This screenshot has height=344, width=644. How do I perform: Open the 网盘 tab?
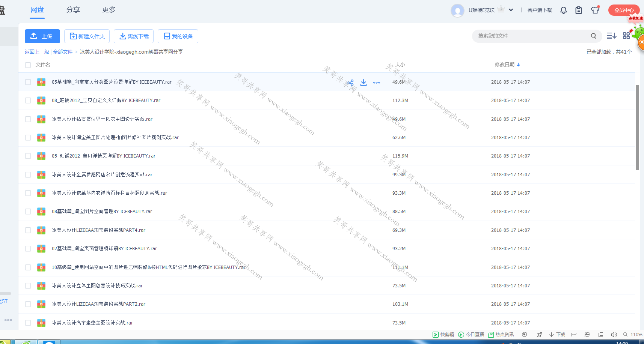coord(37,10)
